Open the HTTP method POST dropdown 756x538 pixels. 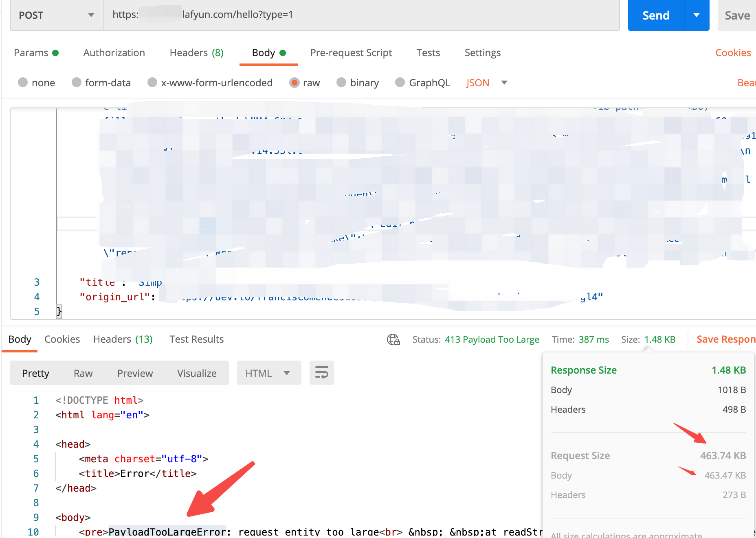57,15
